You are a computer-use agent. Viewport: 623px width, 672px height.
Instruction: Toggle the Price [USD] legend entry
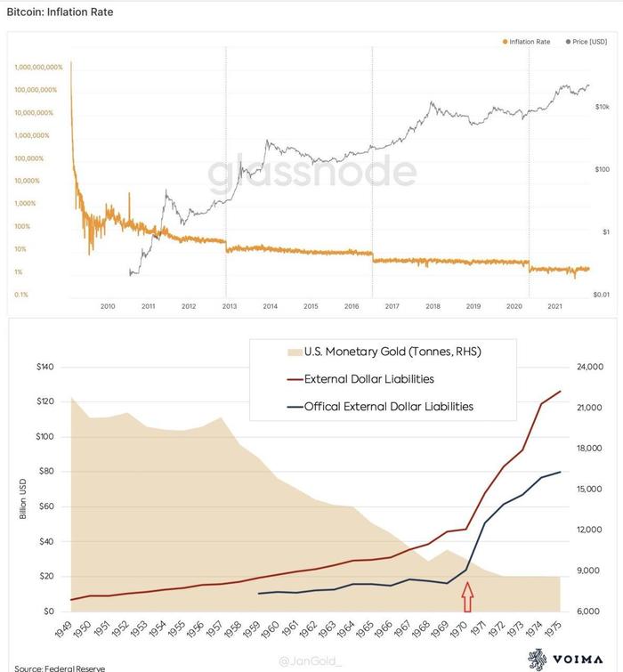[x=586, y=41]
